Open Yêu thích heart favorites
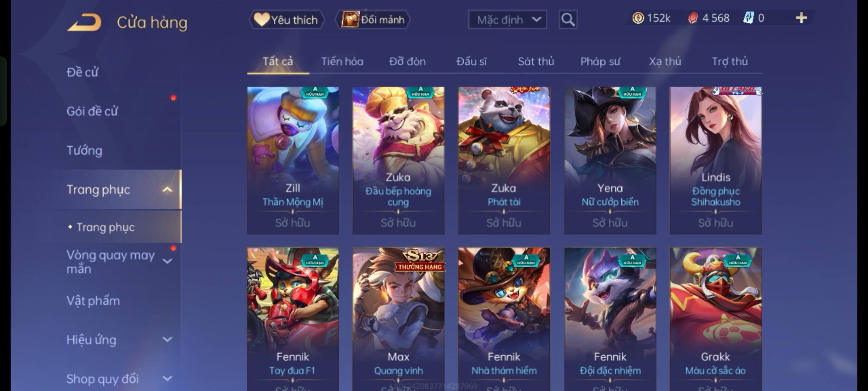The width and height of the screenshot is (868, 391). click(286, 20)
